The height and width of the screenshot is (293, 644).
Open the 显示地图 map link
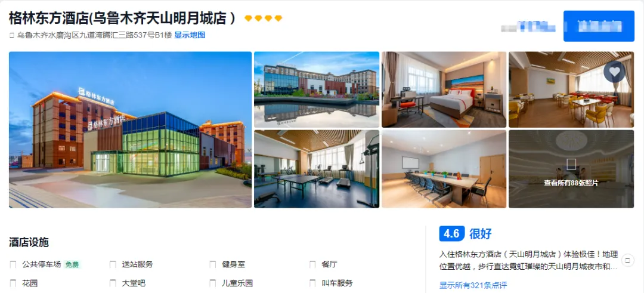(x=190, y=35)
